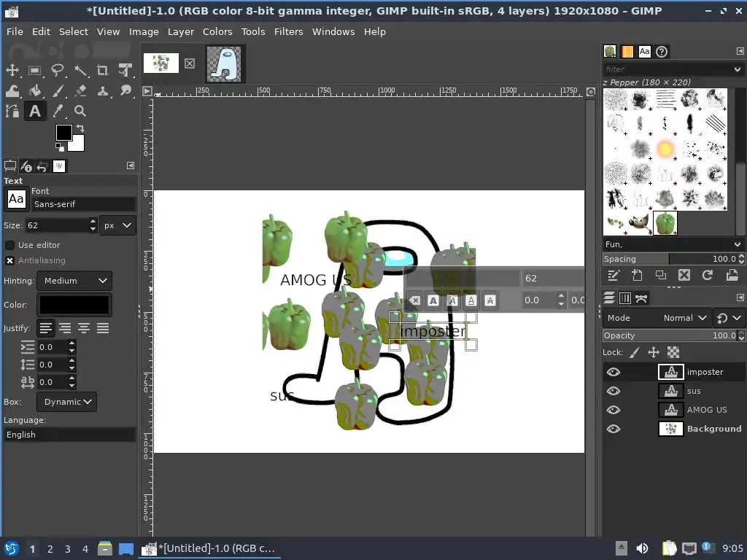Screen dimensions: 747x560
Task: Choose left justify alignment
Action: tap(46, 328)
